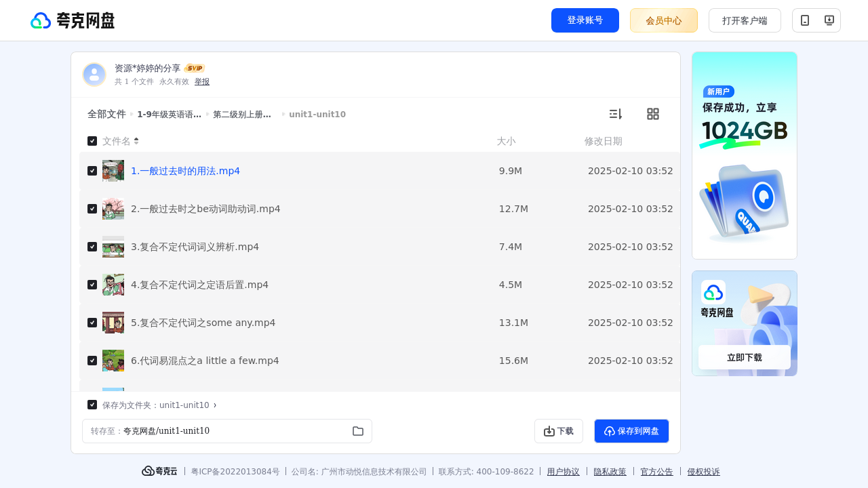Click the 转存至 path field

pos(227,431)
